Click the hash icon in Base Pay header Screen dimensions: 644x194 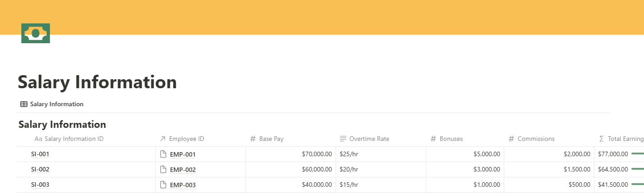point(253,139)
